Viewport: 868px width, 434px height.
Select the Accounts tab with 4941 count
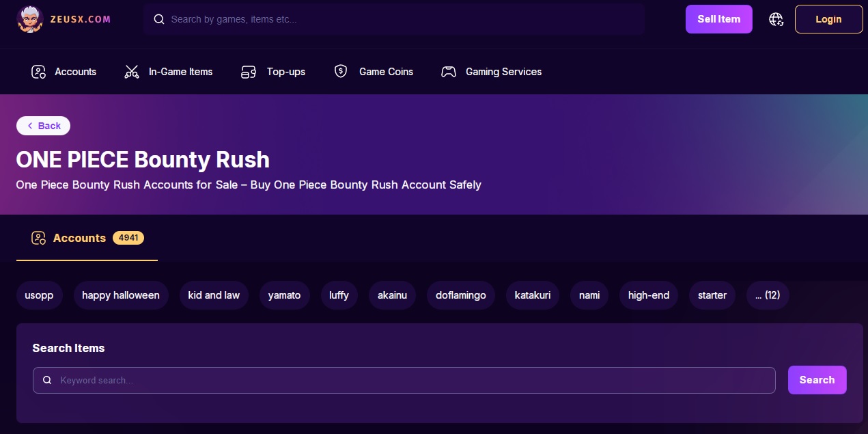pos(87,238)
